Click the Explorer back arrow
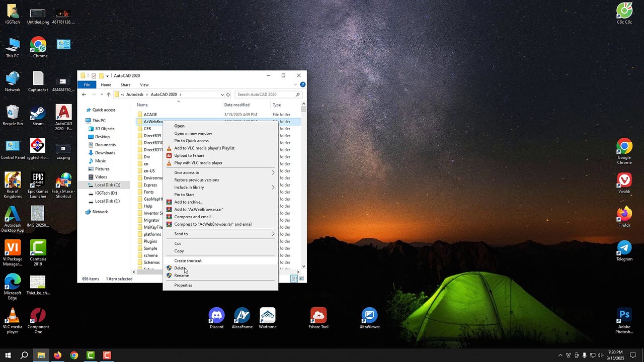The height and width of the screenshot is (362, 644). point(84,95)
